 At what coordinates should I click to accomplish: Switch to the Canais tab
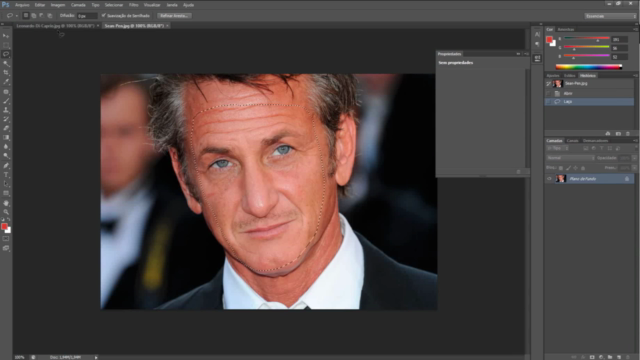[572, 141]
